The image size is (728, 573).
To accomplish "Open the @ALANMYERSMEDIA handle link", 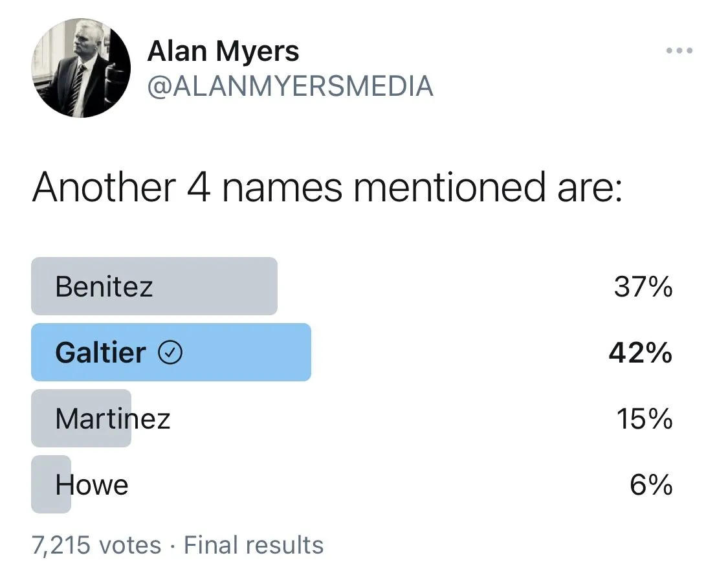I will coord(290,86).
